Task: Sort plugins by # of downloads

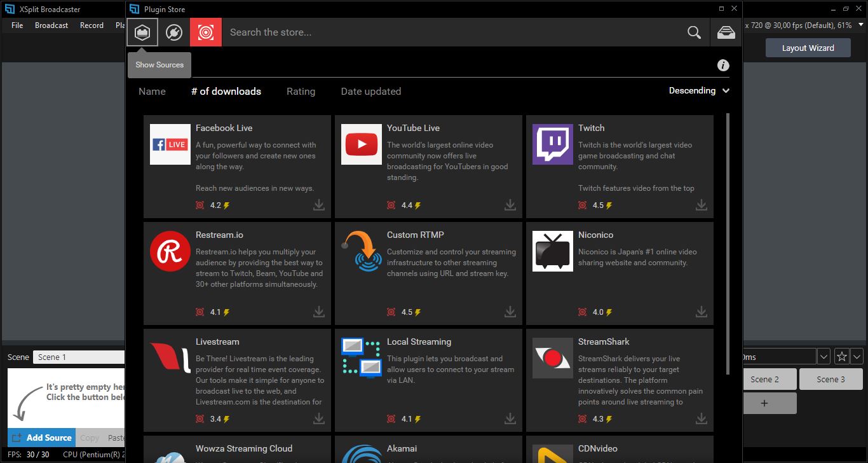Action: coord(226,92)
